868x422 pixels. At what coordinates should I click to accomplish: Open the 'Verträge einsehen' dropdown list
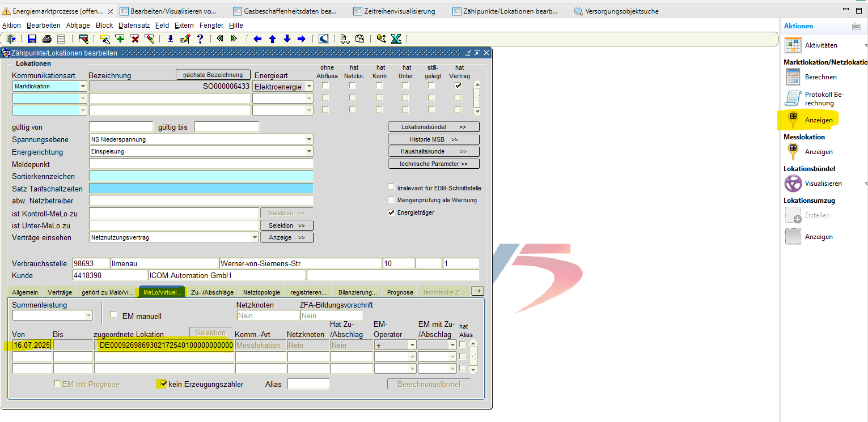[x=255, y=238]
